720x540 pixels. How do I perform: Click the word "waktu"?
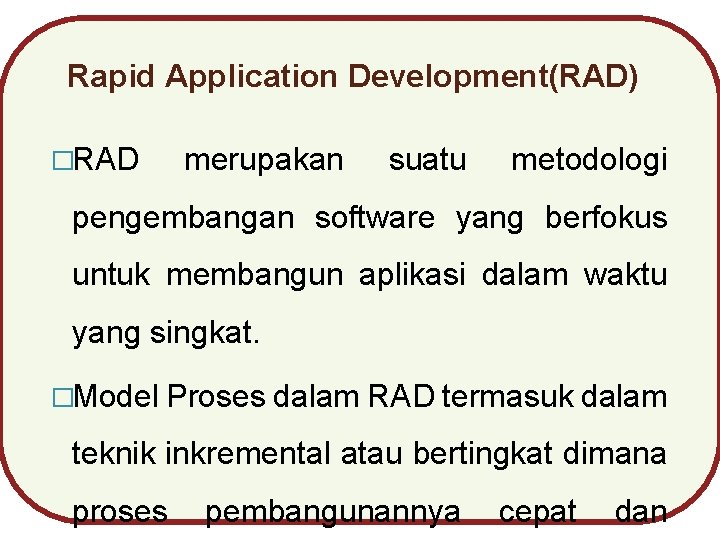pyautogui.click(x=625, y=275)
